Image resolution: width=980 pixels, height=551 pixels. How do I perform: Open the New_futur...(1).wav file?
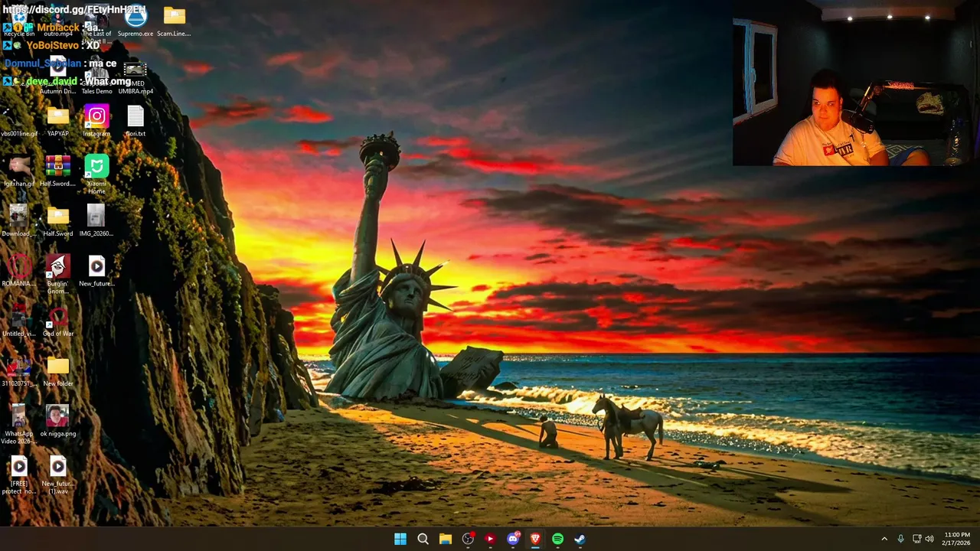[58, 474]
